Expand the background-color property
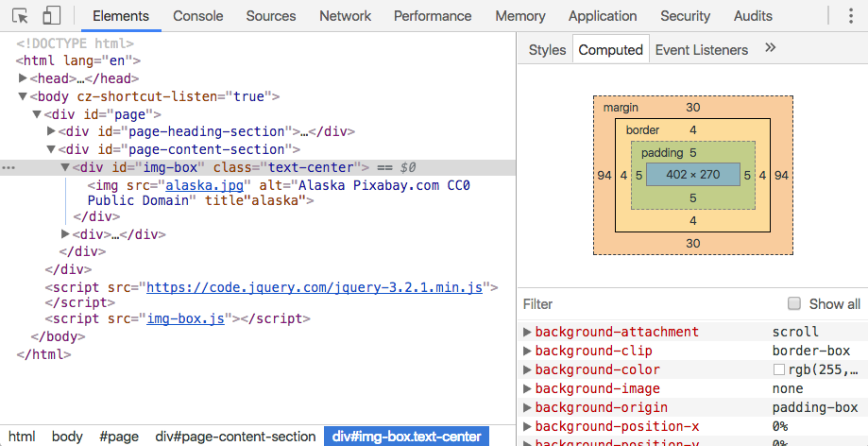The width and height of the screenshot is (868, 446). pos(528,369)
